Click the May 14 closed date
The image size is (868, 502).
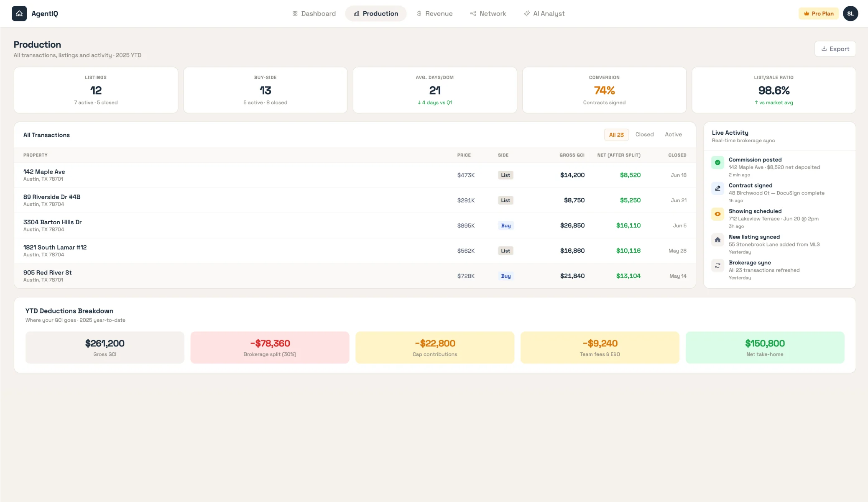click(x=678, y=276)
